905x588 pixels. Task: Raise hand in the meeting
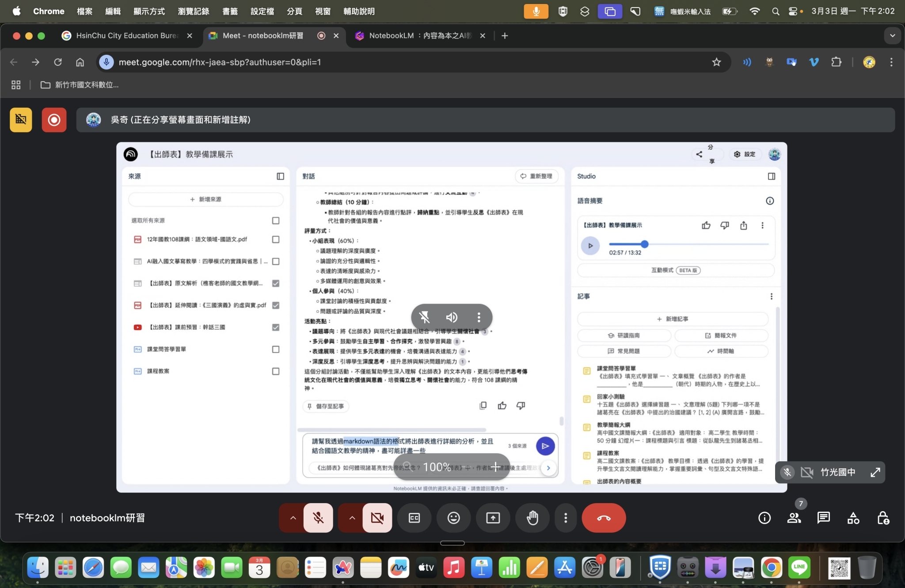pos(532,518)
